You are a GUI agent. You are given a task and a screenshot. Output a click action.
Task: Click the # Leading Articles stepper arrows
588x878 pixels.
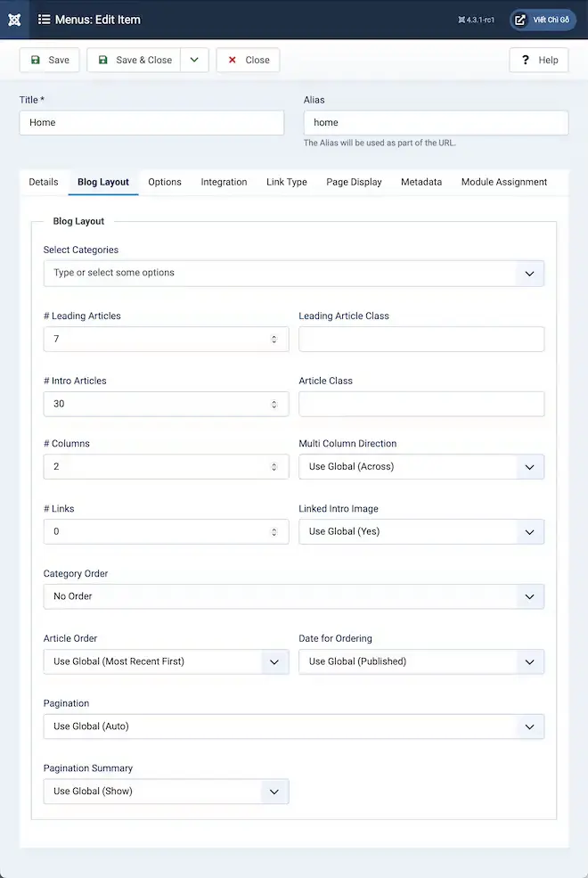coord(274,340)
